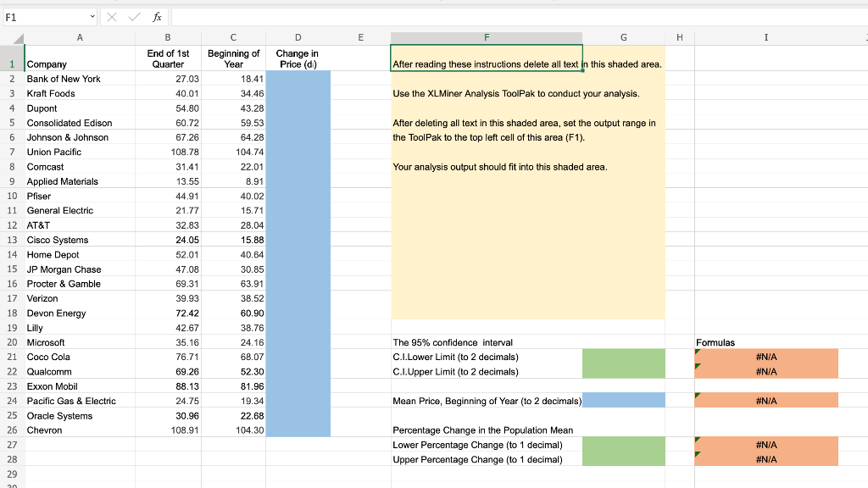Select the 'Procter & Gamble' cell
Screen dimensions: 868x488
[x=80, y=284]
